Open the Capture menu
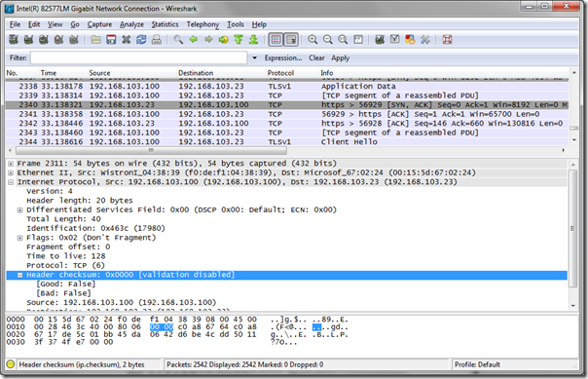Screen dimensions: 588x379 pyautogui.click(x=99, y=24)
